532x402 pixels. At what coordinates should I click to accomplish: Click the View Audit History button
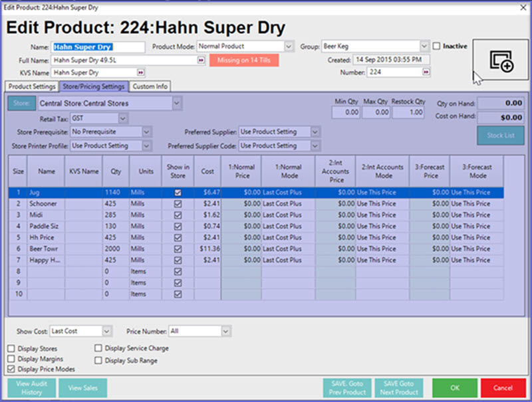[31, 388]
